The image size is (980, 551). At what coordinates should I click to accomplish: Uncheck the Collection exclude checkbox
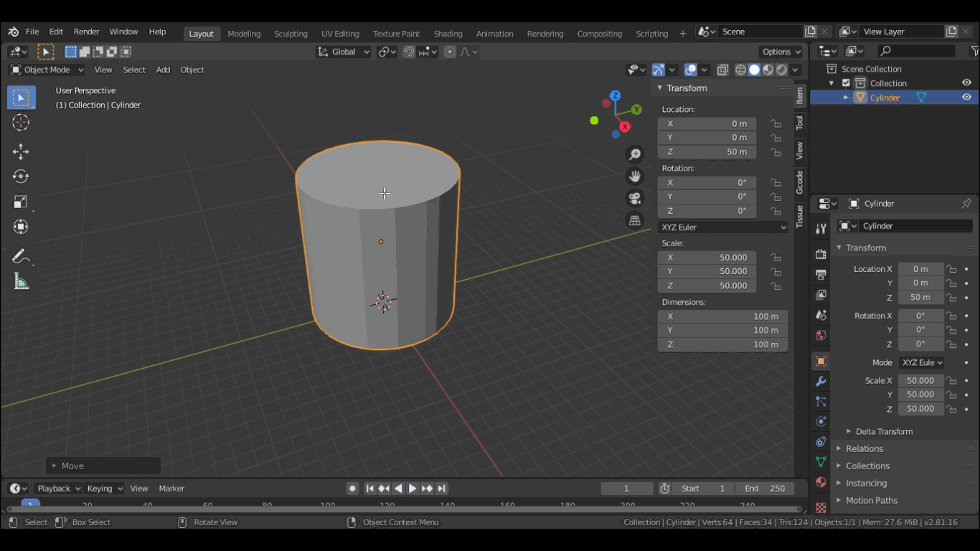click(846, 83)
